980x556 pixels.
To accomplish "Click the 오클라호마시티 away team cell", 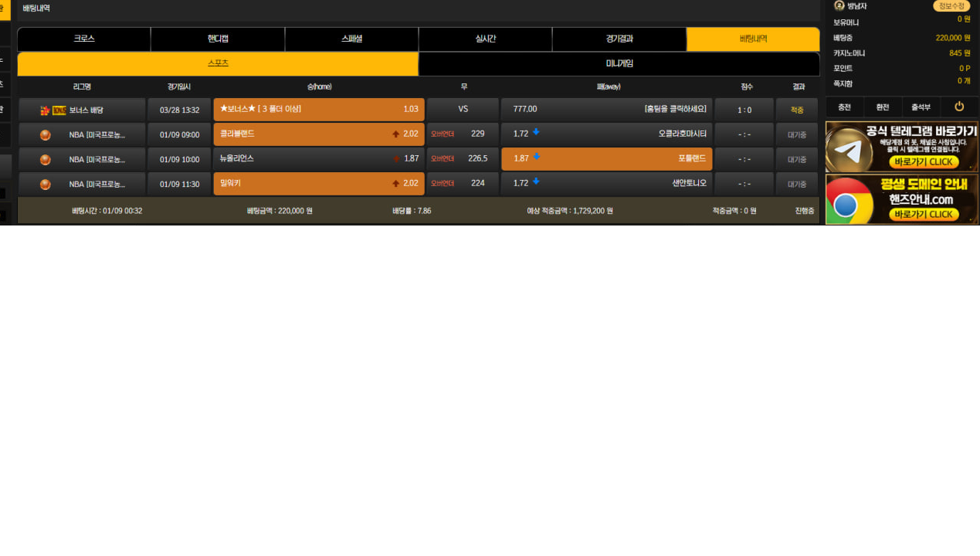I will pos(606,134).
